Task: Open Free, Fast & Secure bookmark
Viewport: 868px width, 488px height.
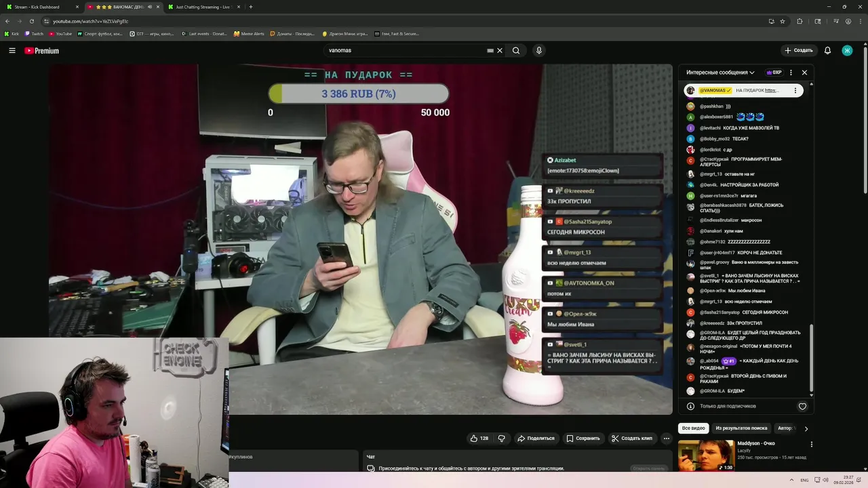Action: pyautogui.click(x=397, y=33)
